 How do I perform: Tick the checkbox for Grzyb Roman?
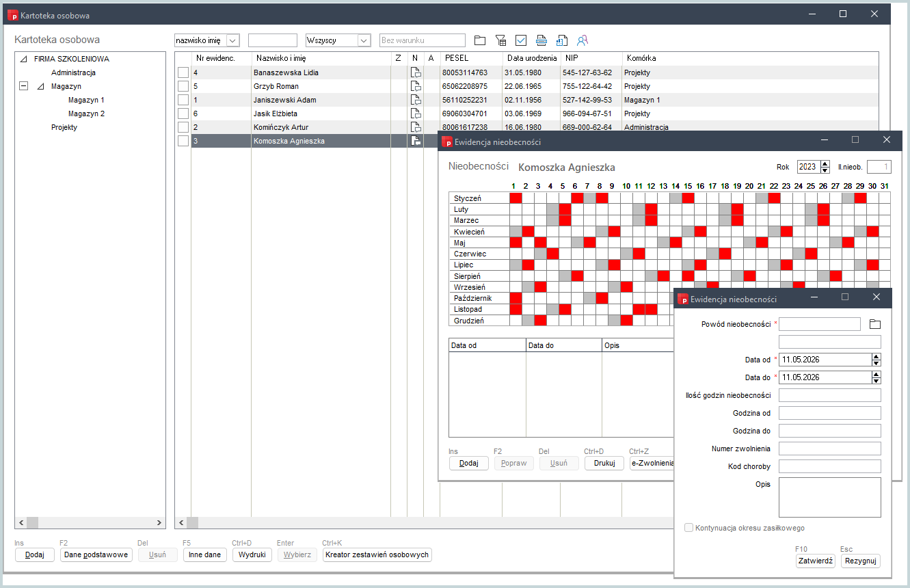(183, 86)
